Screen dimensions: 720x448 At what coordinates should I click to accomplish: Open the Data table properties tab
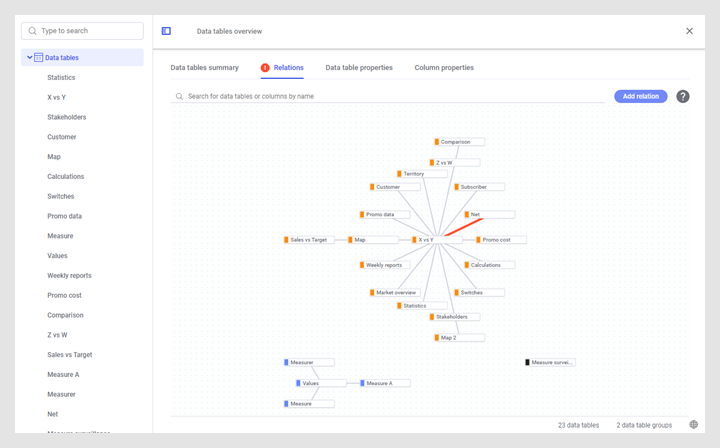(x=359, y=68)
